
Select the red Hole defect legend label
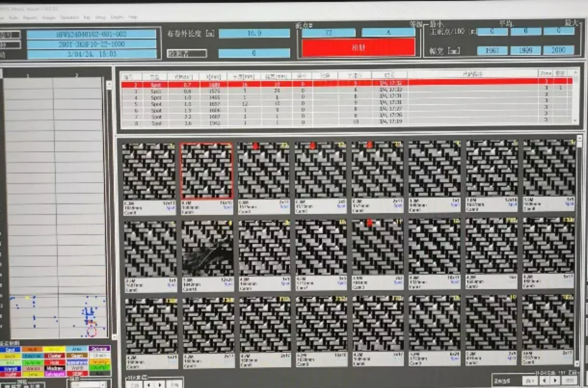[55, 363]
